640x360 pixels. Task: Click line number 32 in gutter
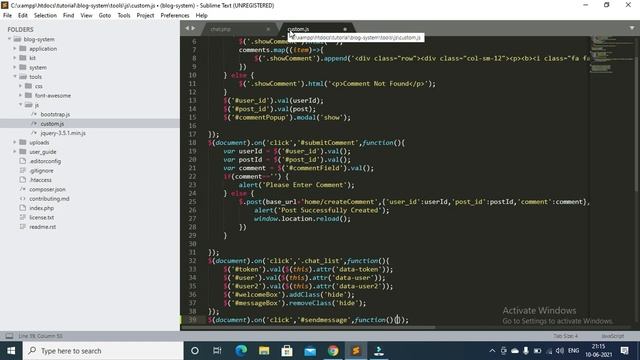(x=192, y=261)
